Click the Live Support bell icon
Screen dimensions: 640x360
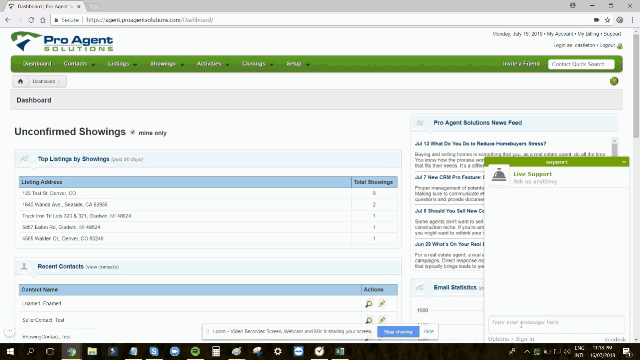click(499, 176)
